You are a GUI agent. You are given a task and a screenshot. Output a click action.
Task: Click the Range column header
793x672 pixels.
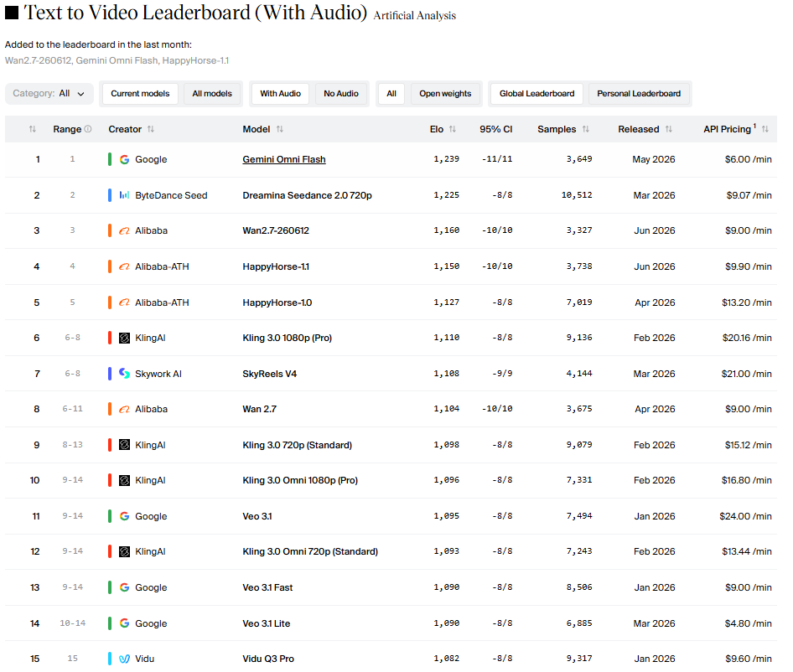67,129
